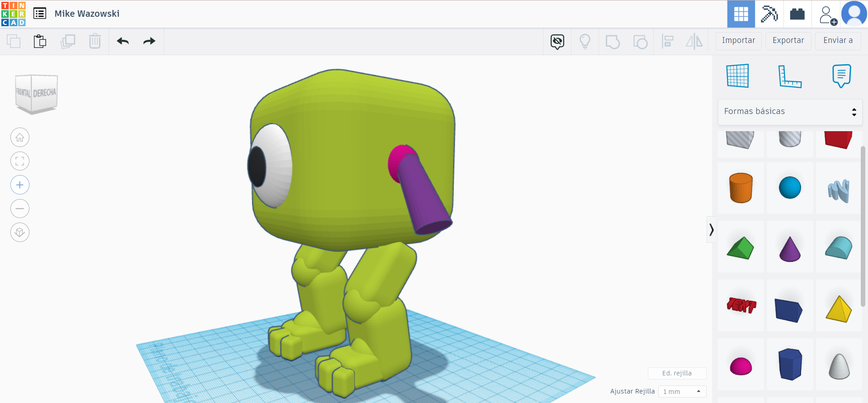Pick the striped Cylinder hole shape
The height and width of the screenshot is (403, 868).
(790, 139)
